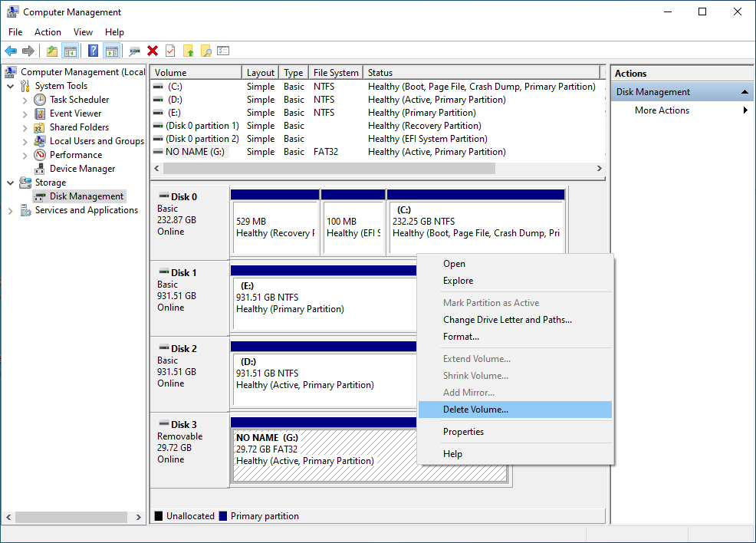Click the Computer Management app title icon
The width and height of the screenshot is (756, 543).
(12, 12)
